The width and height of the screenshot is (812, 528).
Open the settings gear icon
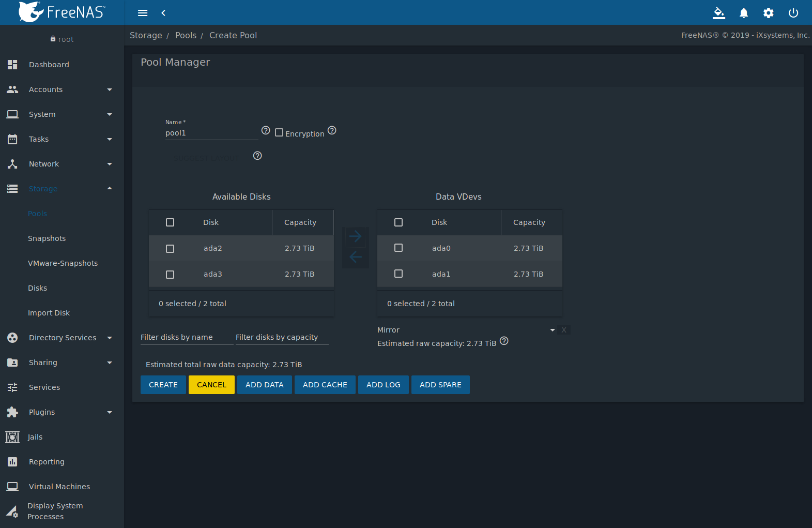pos(769,13)
